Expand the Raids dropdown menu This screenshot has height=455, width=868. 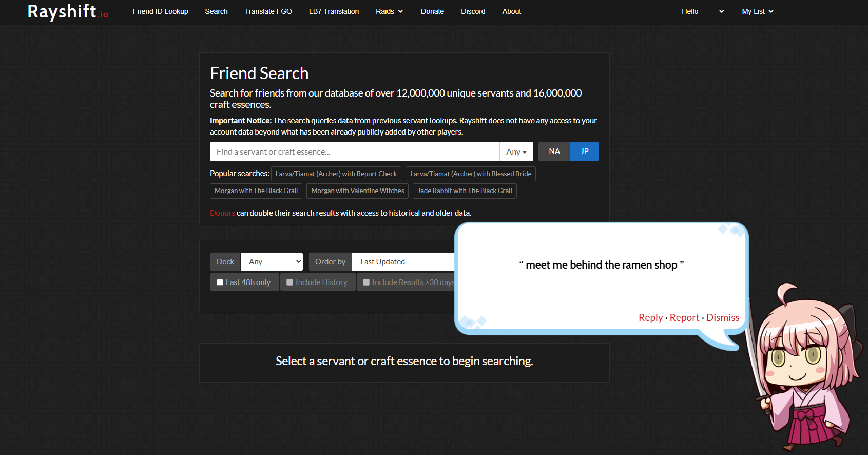389,11
